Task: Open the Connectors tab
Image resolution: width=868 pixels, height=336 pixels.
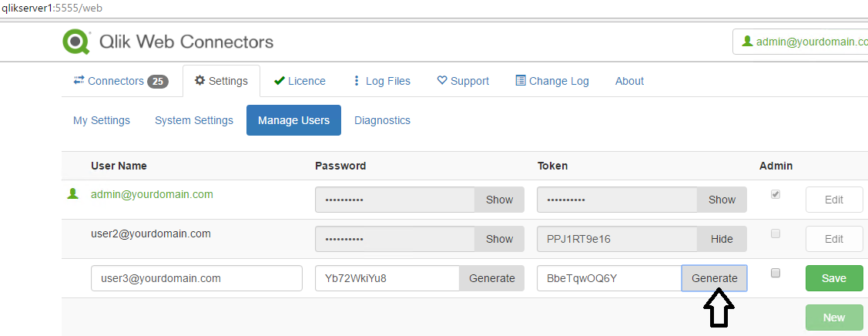Action: coord(121,81)
